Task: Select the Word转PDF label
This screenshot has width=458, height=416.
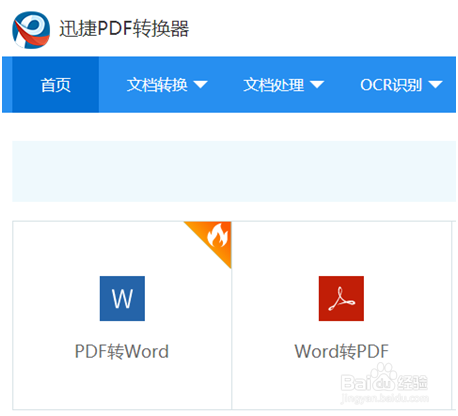Action: (342, 351)
